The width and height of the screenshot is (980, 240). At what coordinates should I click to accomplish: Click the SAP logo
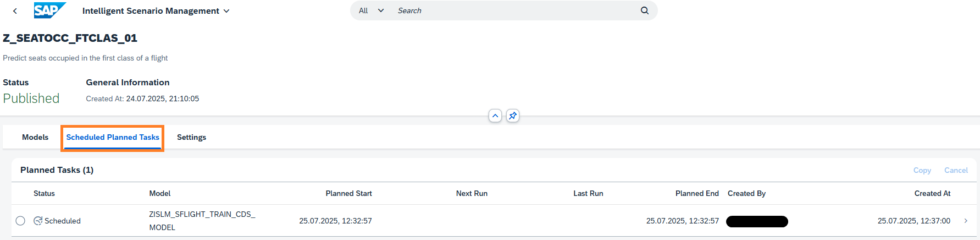[x=49, y=10]
